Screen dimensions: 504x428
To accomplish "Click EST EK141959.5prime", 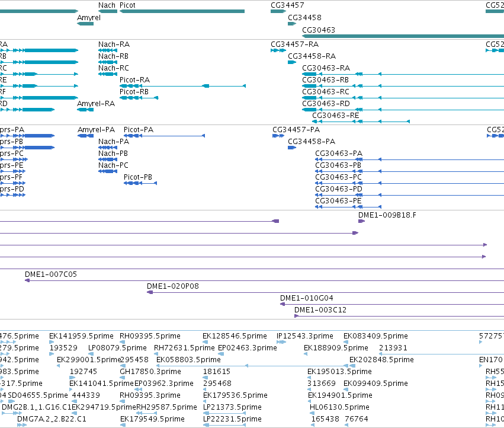I will tap(81, 336).
